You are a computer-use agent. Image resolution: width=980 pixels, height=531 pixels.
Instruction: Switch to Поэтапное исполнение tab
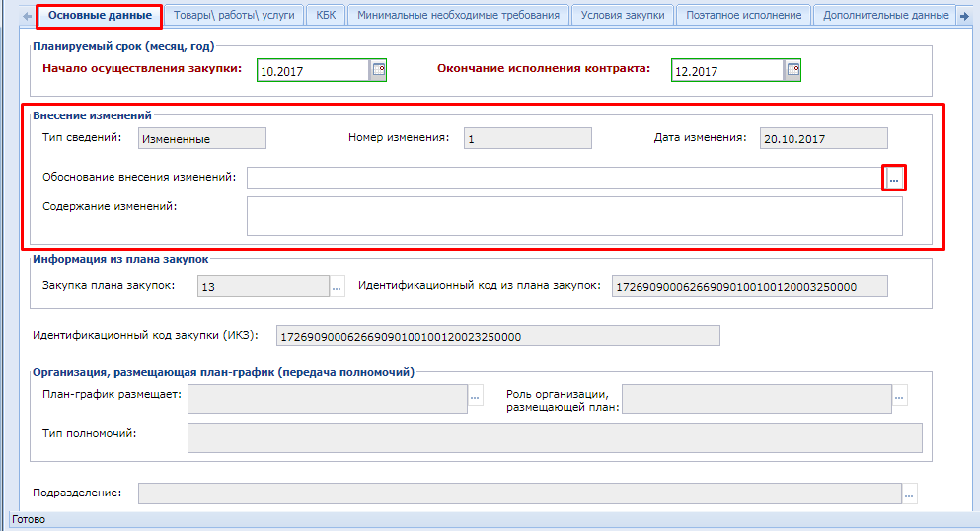[x=744, y=16]
